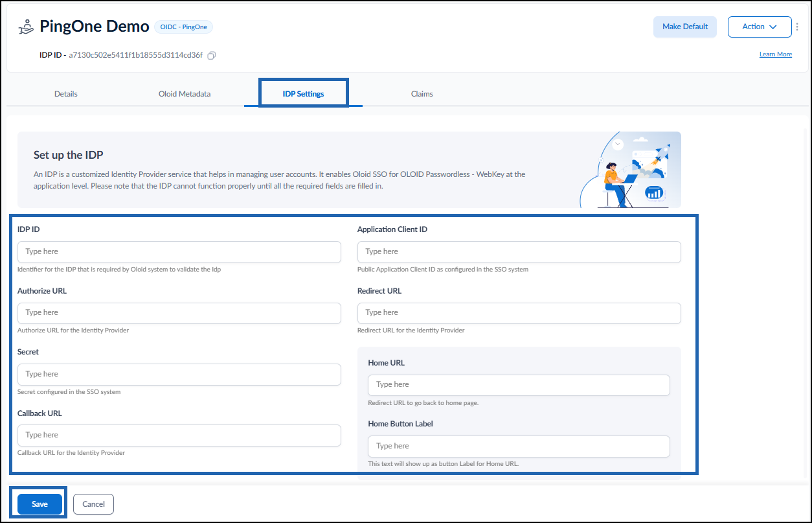Select the IDP Settings tab

[304, 94]
